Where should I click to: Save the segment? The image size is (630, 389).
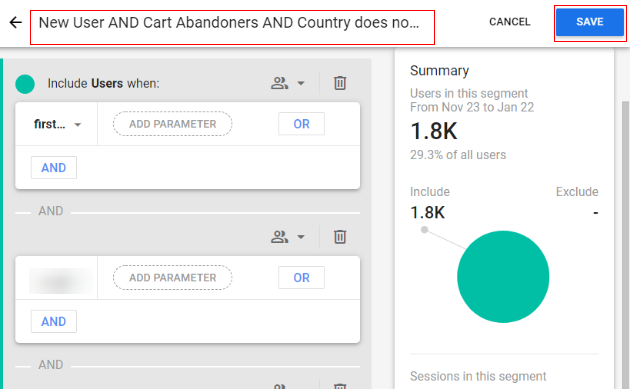(x=589, y=22)
